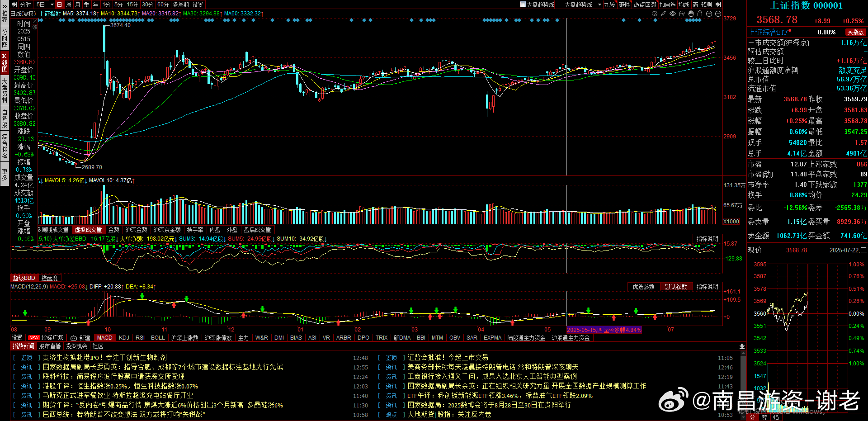Toggle 预测 prediction display
Image resolution: width=868 pixels, height=421 pixels.
(707, 5)
